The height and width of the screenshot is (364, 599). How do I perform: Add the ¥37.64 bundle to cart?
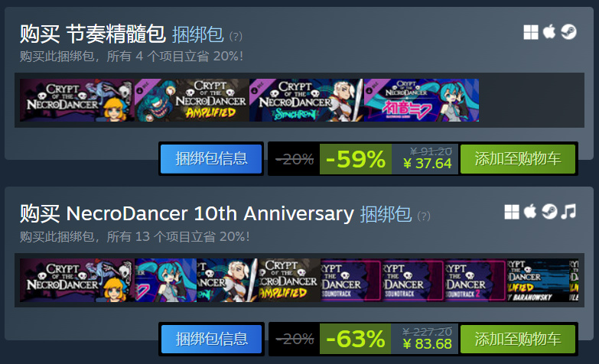click(x=518, y=159)
